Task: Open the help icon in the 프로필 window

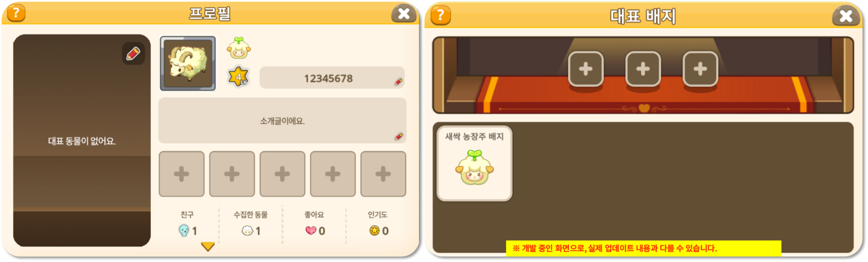Action: click(x=16, y=13)
